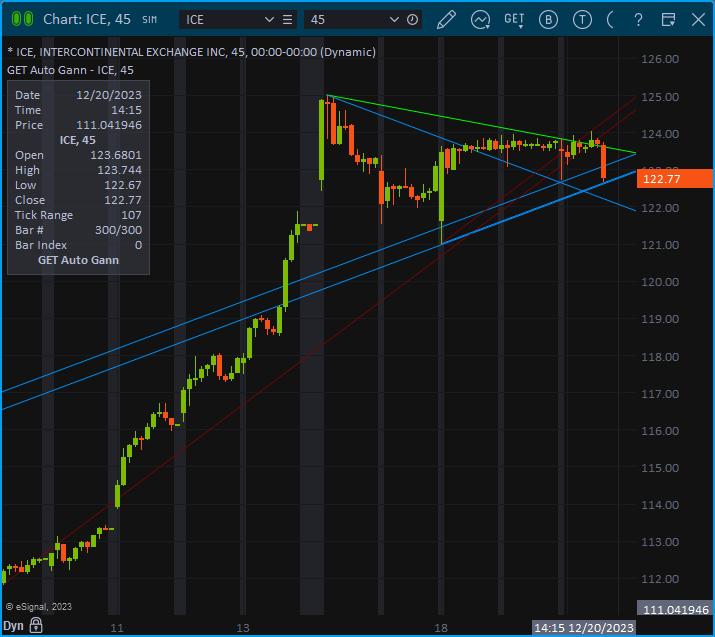Click the 115.00 price axis label

[660, 468]
